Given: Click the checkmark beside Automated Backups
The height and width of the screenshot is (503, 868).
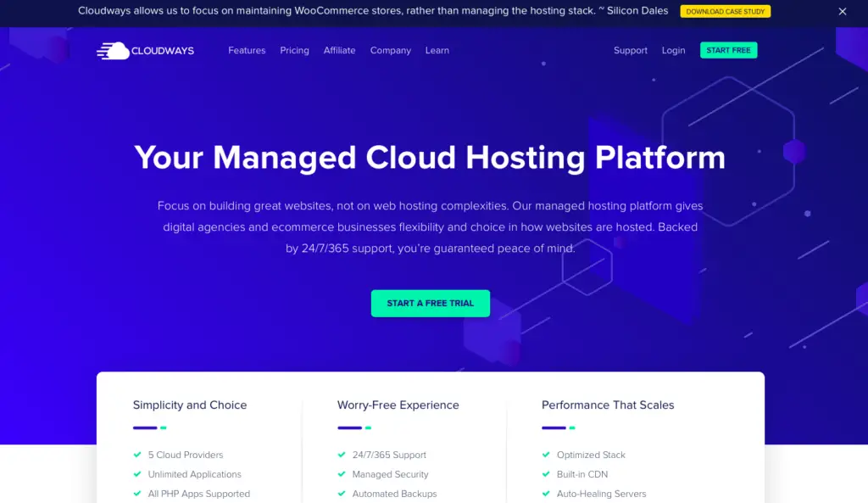Looking at the screenshot, I should [342, 494].
